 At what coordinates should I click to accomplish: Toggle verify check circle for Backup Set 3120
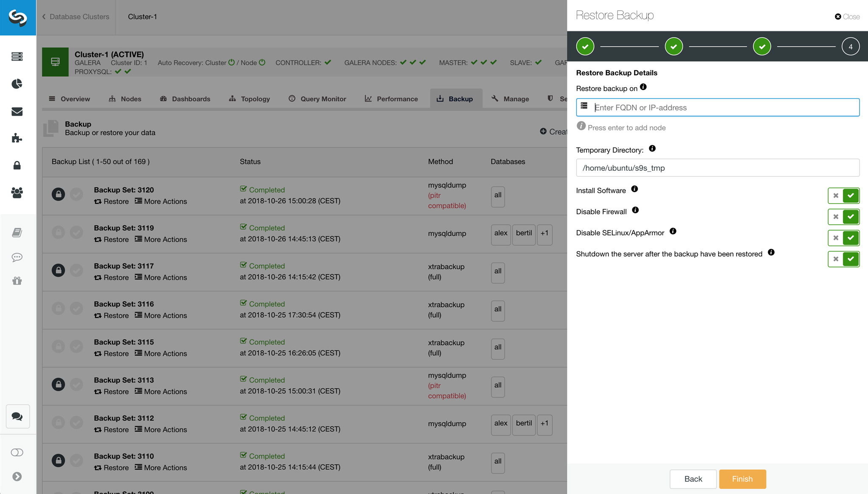tap(76, 194)
